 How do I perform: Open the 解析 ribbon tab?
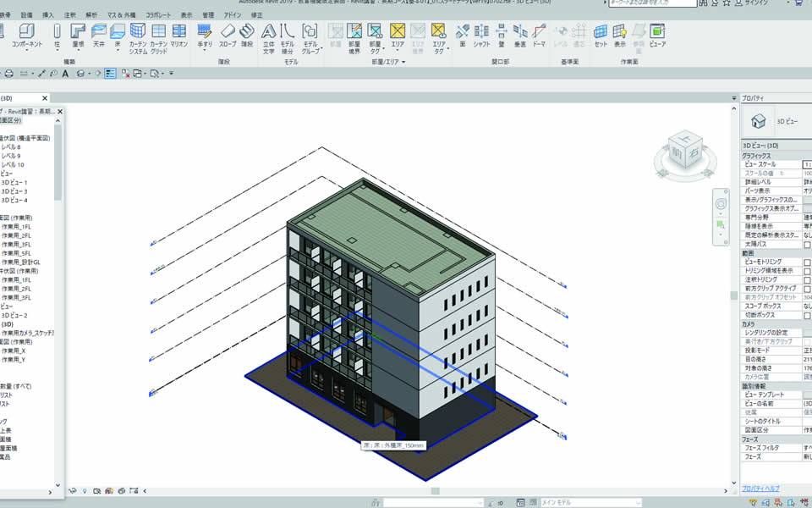point(91,15)
